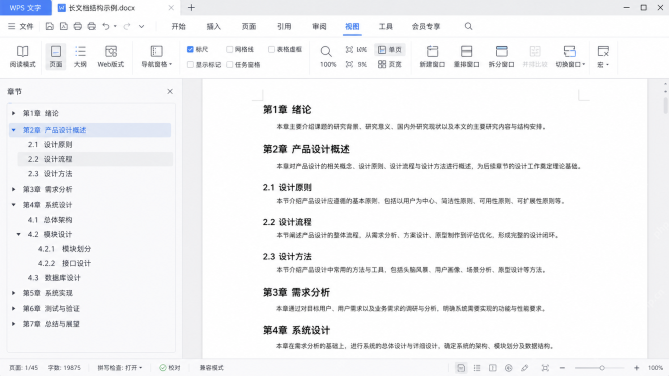This screenshot has width=669, height=376.
Task: Expand 第6章 测试与验证 node
Action: [x=14, y=308]
